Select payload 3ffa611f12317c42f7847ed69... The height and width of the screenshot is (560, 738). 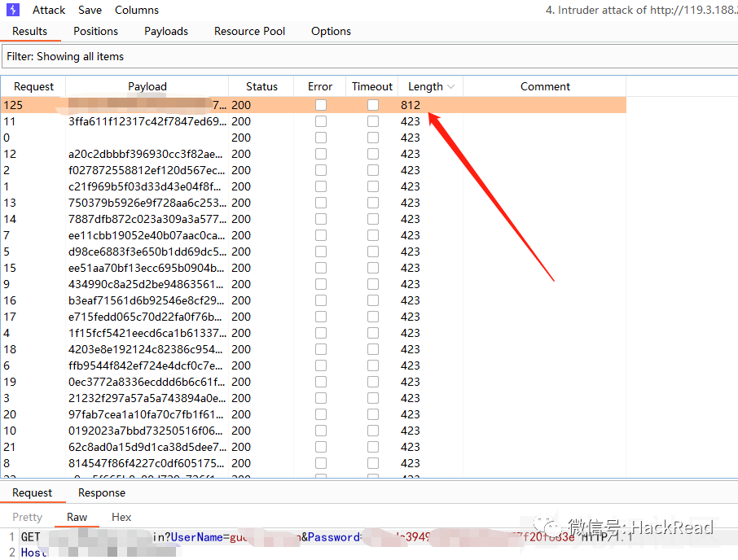pyautogui.click(x=147, y=121)
